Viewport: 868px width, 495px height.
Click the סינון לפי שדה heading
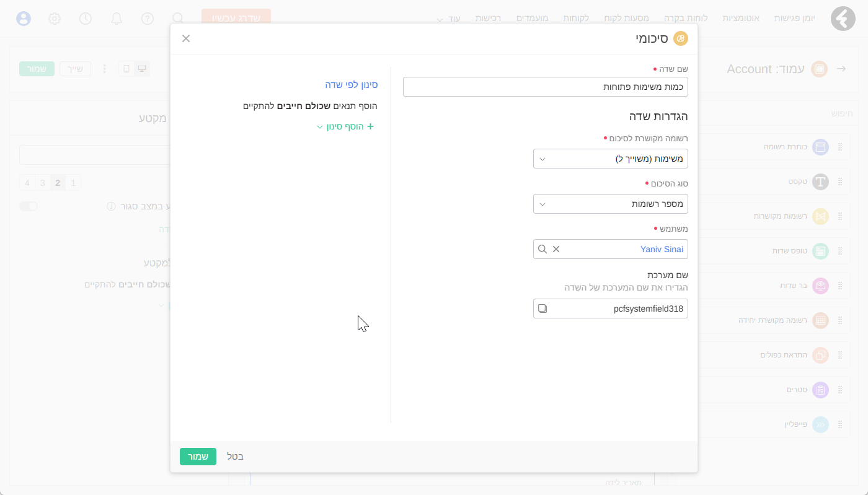click(352, 85)
